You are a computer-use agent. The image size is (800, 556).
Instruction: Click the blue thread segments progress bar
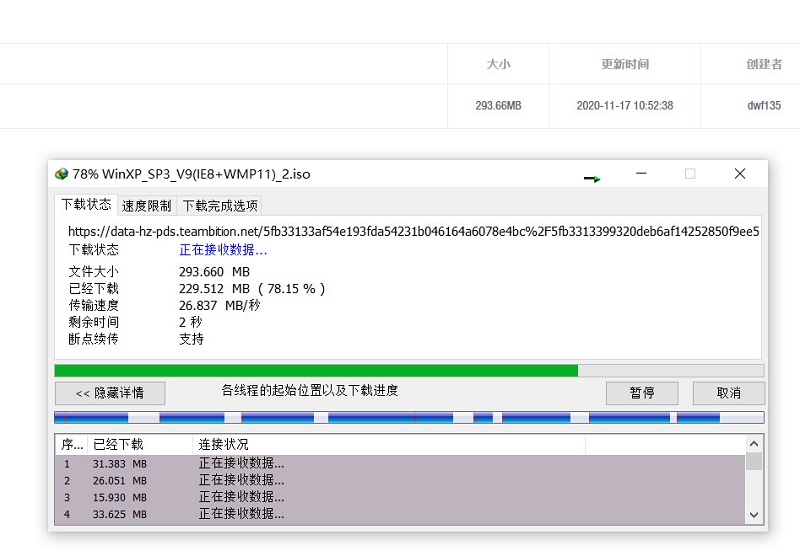coord(409,418)
